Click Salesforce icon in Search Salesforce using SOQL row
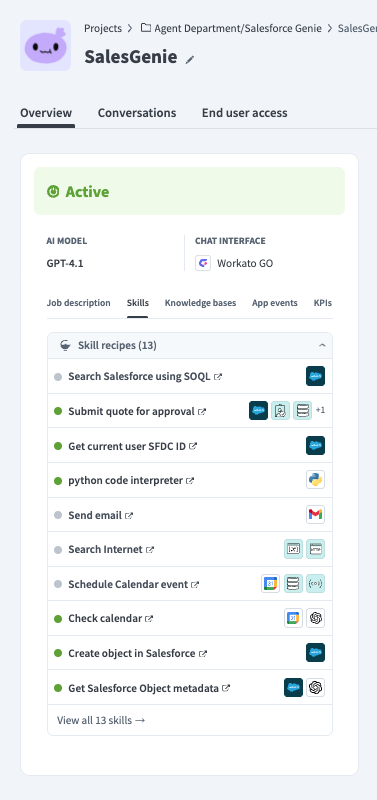The width and height of the screenshot is (377, 800). pos(315,376)
